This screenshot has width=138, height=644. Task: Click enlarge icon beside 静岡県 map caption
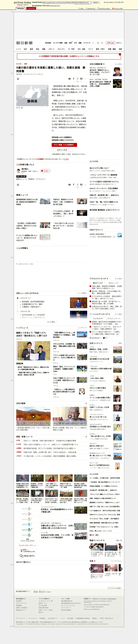pos(22,108)
